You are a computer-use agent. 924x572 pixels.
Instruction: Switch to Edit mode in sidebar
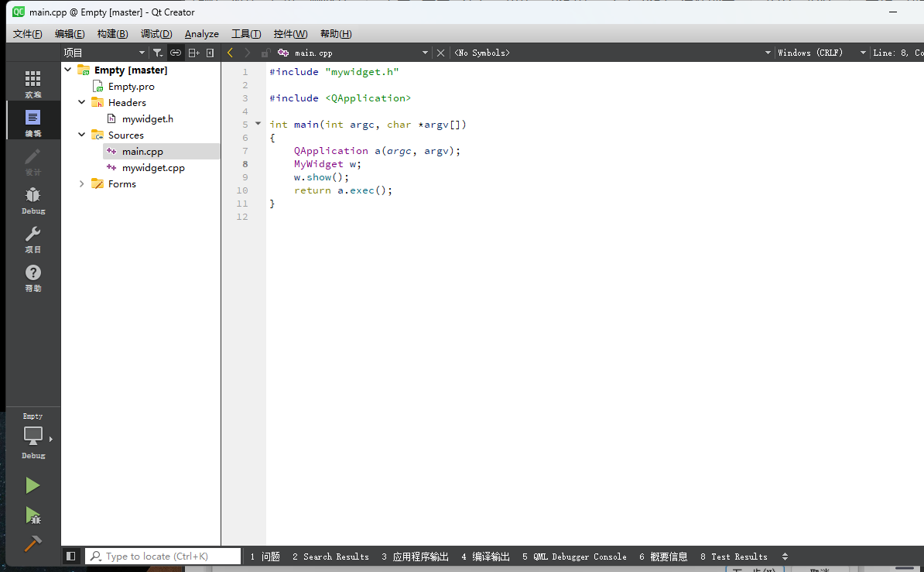click(33, 122)
